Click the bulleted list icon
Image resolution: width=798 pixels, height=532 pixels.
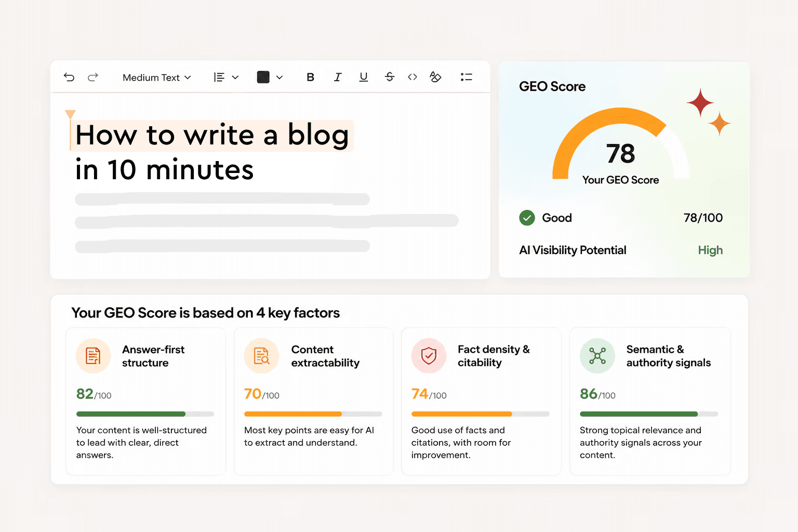[466, 77]
